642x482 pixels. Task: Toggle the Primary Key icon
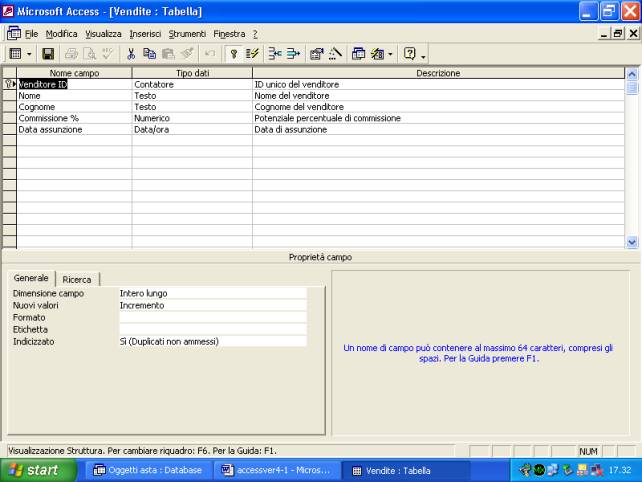click(233, 54)
